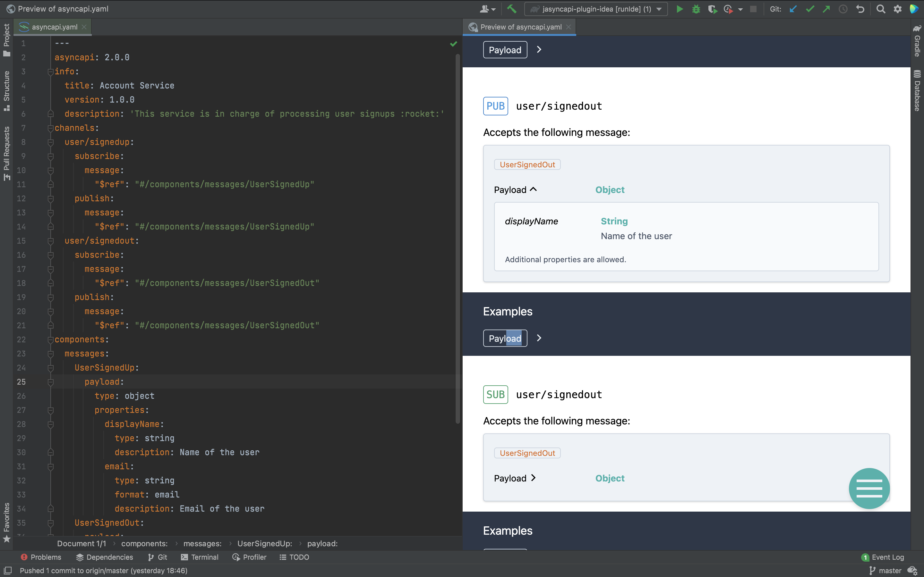
Task: Click the Payload examples button below signedout
Action: 505,338
